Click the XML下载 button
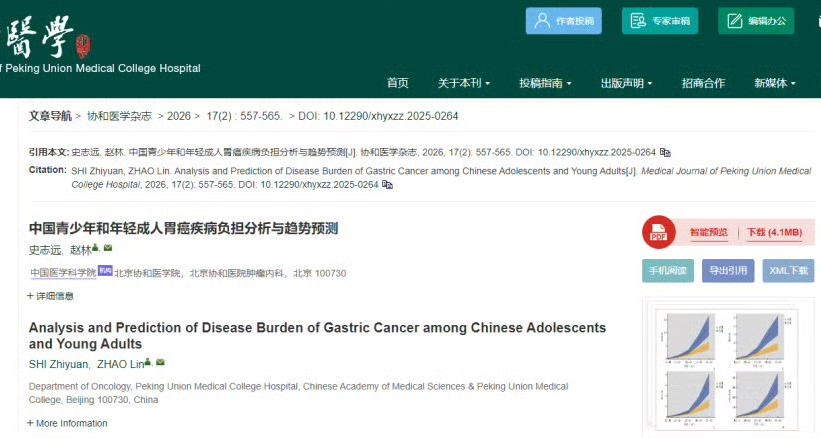This screenshot has height=438, width=821. pos(788,271)
